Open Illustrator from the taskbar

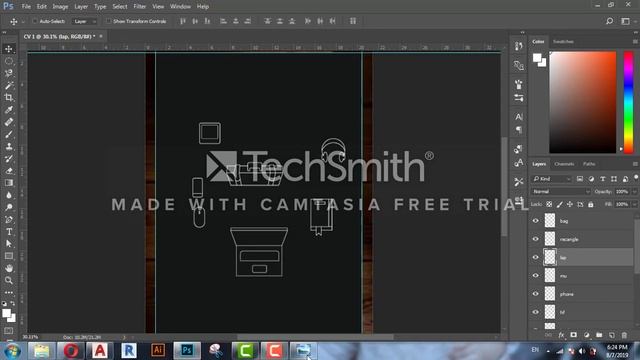click(x=158, y=350)
